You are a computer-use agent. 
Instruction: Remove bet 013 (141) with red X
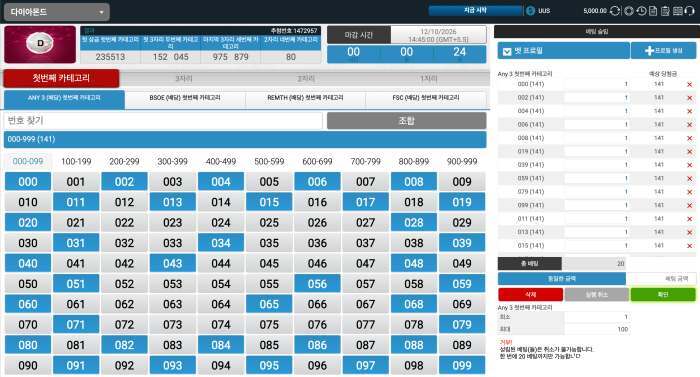[689, 232]
